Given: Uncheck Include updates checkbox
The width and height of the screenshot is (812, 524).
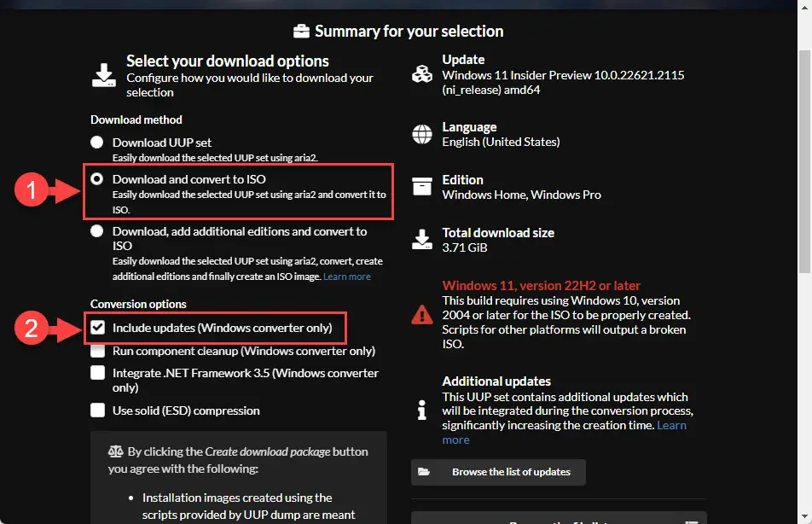Looking at the screenshot, I should click(x=97, y=328).
